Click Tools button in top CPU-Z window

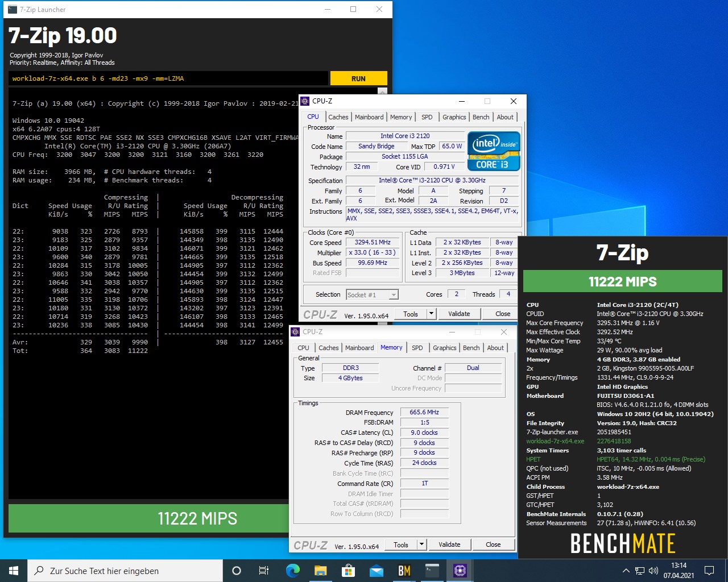[411, 314]
